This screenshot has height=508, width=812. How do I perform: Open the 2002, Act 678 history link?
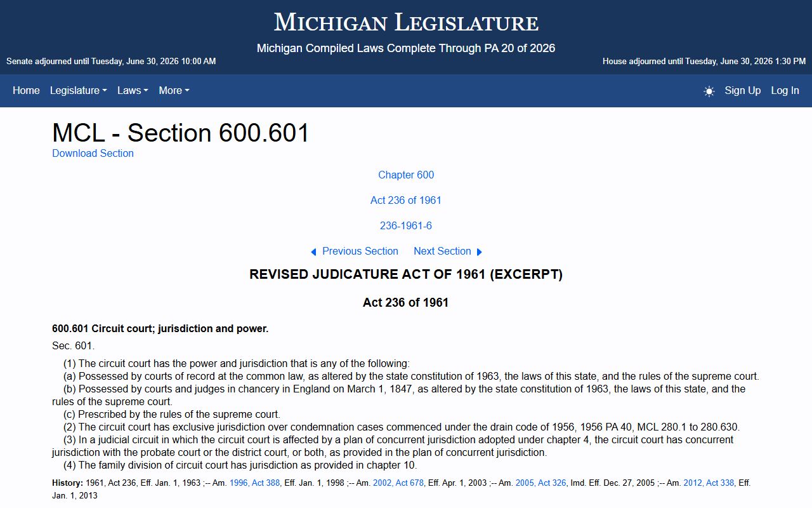click(398, 483)
